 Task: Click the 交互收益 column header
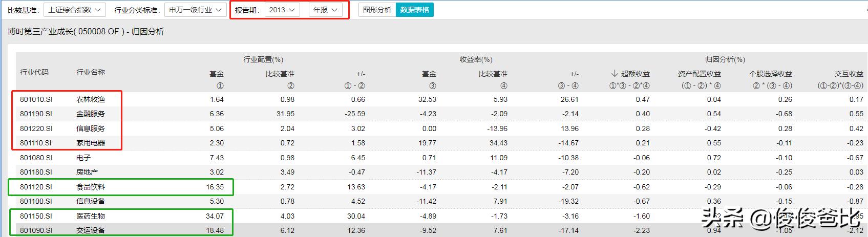tap(849, 74)
